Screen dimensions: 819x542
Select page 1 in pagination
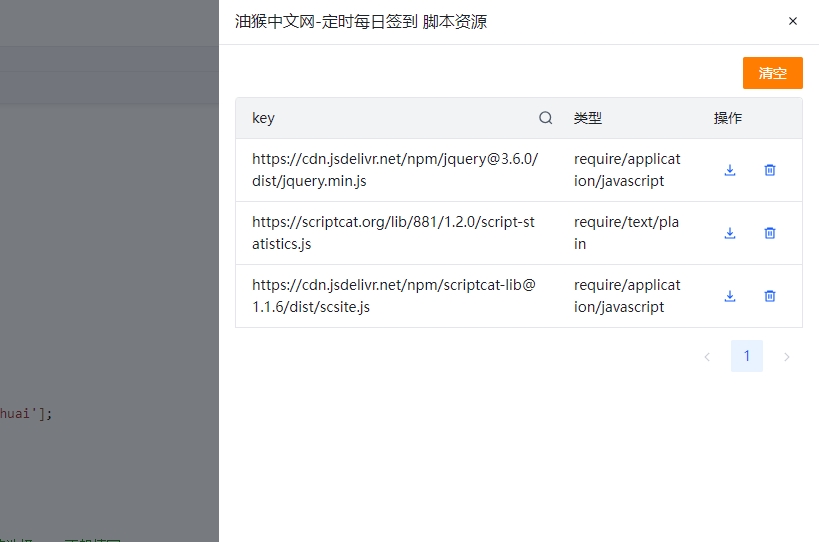pos(747,357)
